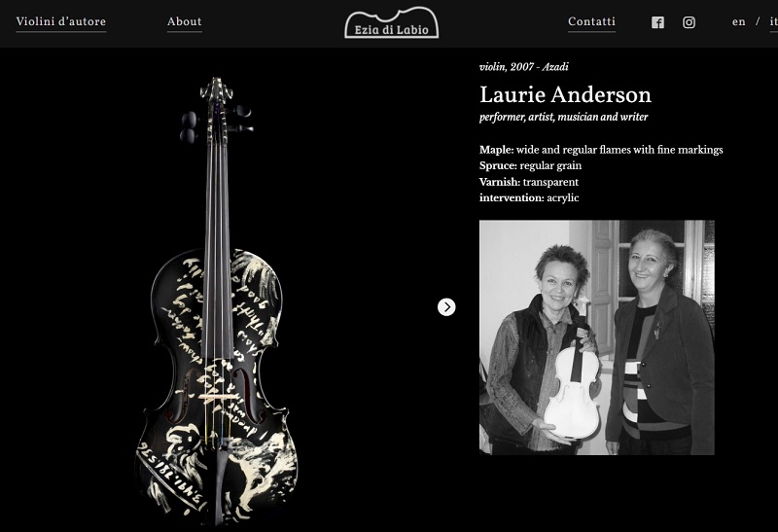
Task: Open the Instagram profile icon
Action: [x=689, y=22]
